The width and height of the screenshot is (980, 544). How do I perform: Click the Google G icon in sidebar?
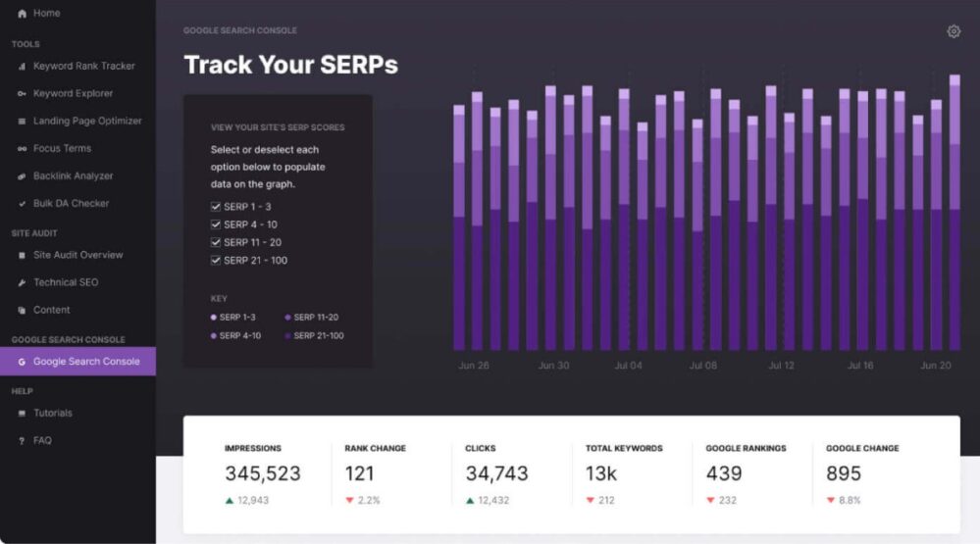pos(22,362)
